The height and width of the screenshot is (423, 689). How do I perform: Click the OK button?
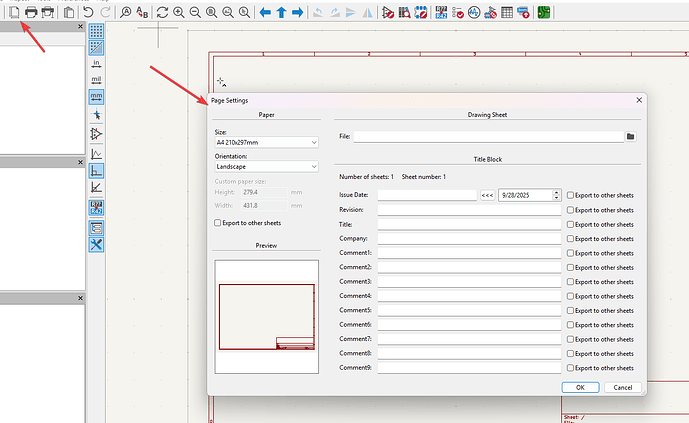[579, 387]
